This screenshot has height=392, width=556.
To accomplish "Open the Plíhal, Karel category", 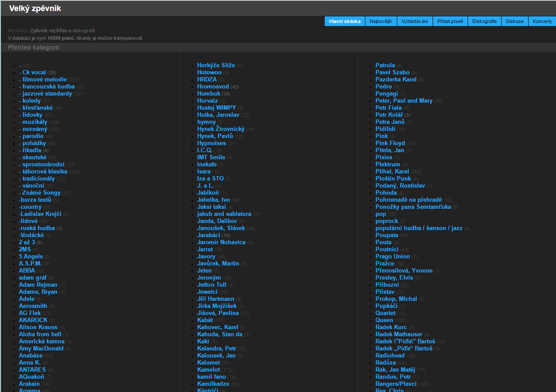I will click(392, 172).
